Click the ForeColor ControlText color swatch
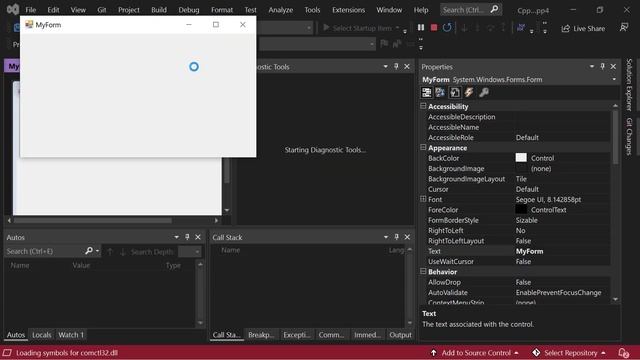The height and width of the screenshot is (360, 640). coord(521,210)
